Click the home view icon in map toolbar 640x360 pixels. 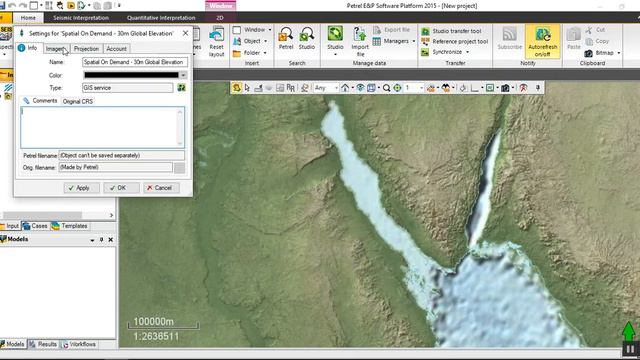(345, 88)
